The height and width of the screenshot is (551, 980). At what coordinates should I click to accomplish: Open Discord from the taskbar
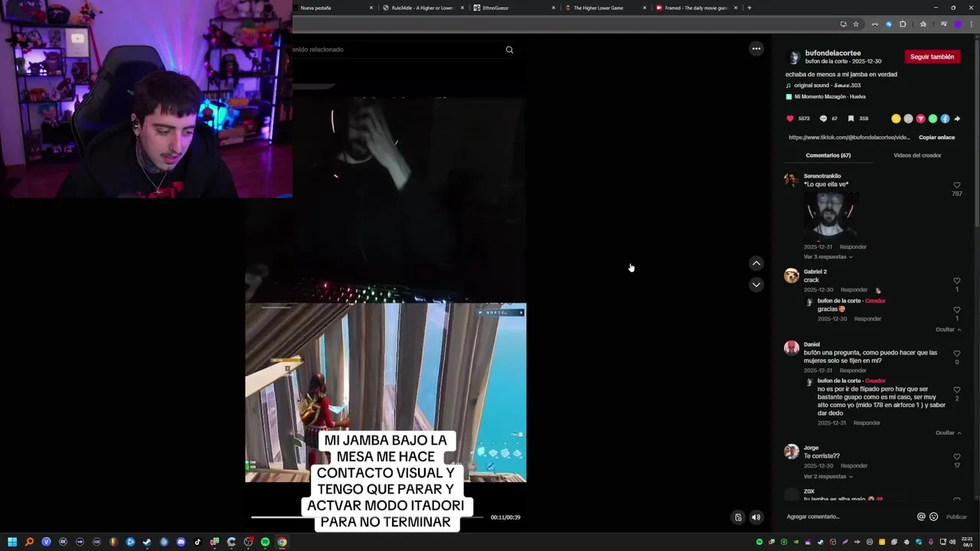click(181, 542)
